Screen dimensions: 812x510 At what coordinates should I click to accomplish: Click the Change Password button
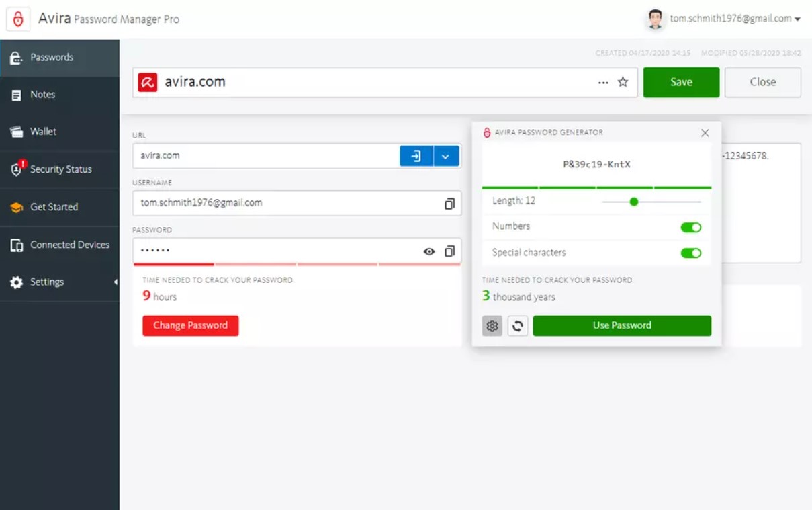point(190,325)
